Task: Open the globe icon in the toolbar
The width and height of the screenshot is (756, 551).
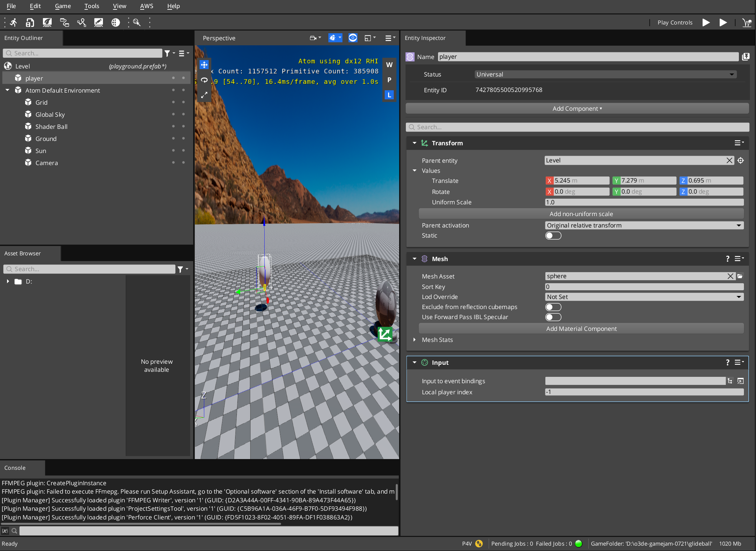Action: click(x=115, y=22)
